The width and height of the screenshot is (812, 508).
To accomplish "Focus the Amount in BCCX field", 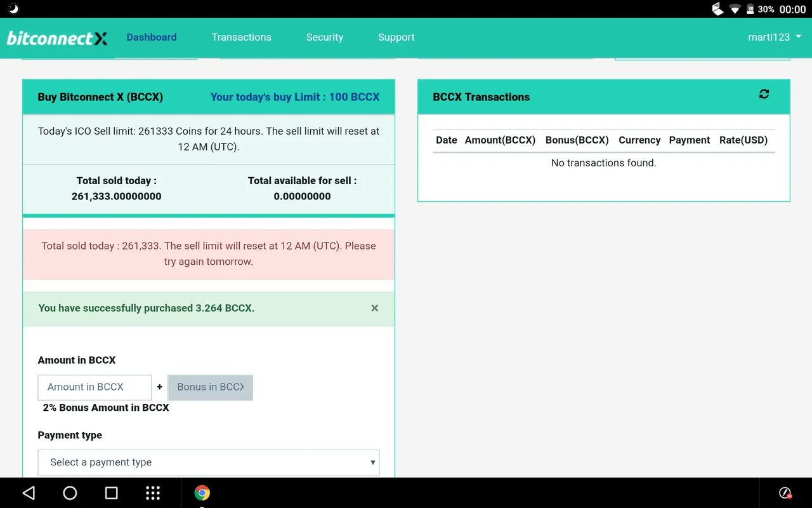I will point(95,387).
